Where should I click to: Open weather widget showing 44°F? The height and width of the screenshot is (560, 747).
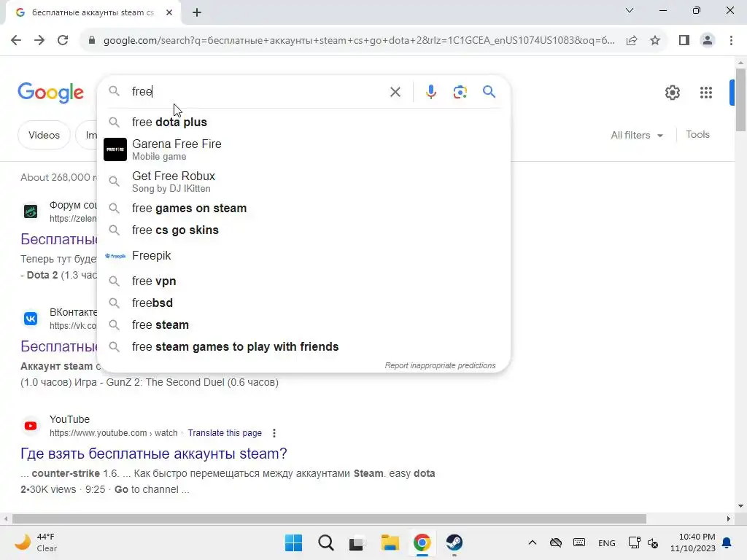[x=36, y=542]
